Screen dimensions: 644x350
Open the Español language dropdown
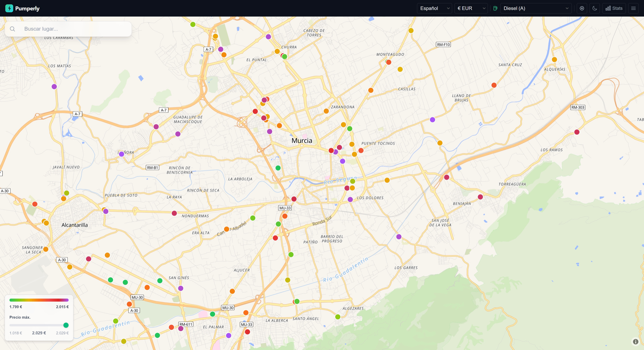coord(434,8)
